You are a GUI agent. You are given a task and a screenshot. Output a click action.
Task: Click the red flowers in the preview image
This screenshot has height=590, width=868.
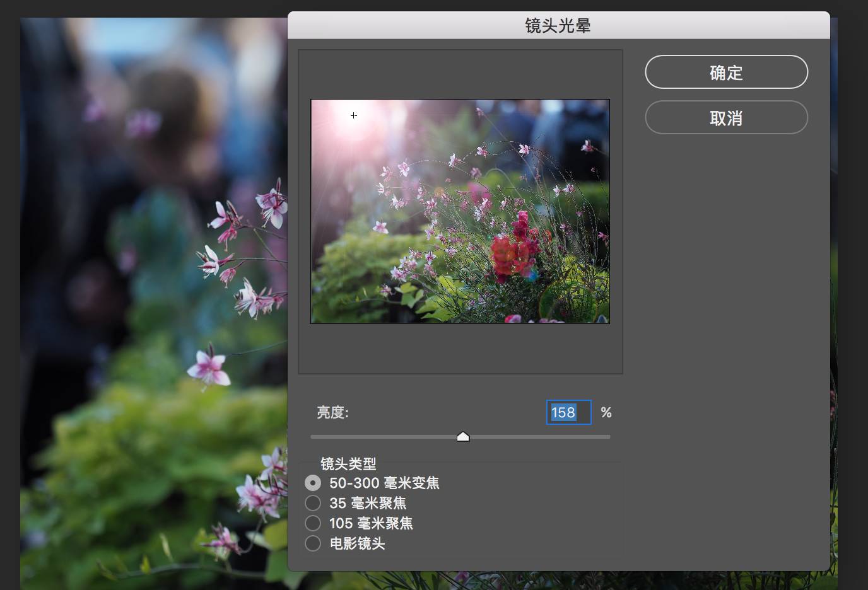tap(516, 247)
